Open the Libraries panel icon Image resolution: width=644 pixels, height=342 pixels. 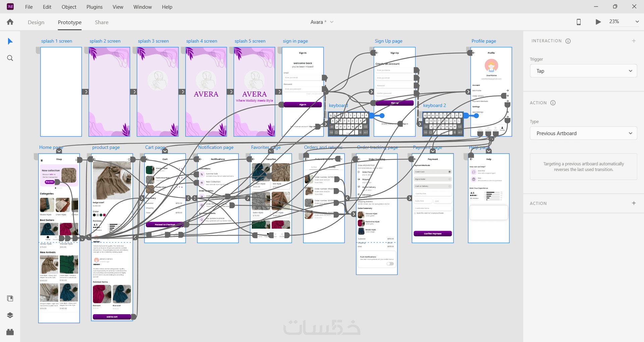(x=10, y=298)
